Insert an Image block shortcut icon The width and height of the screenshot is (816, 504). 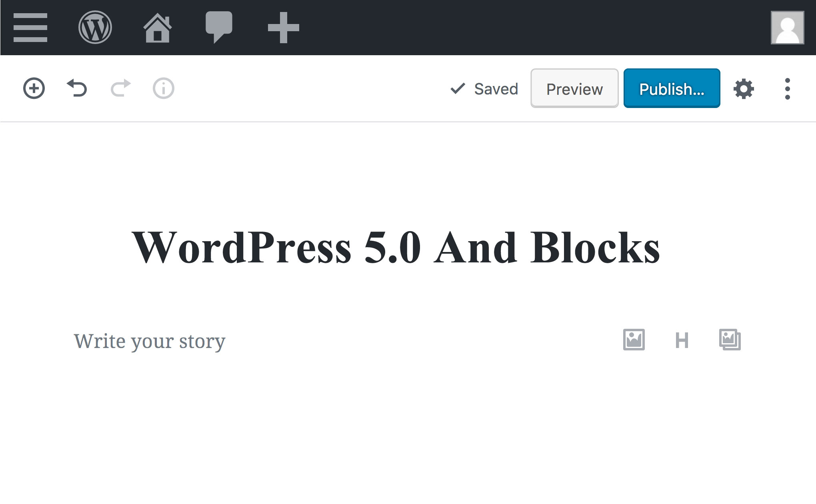(x=634, y=340)
